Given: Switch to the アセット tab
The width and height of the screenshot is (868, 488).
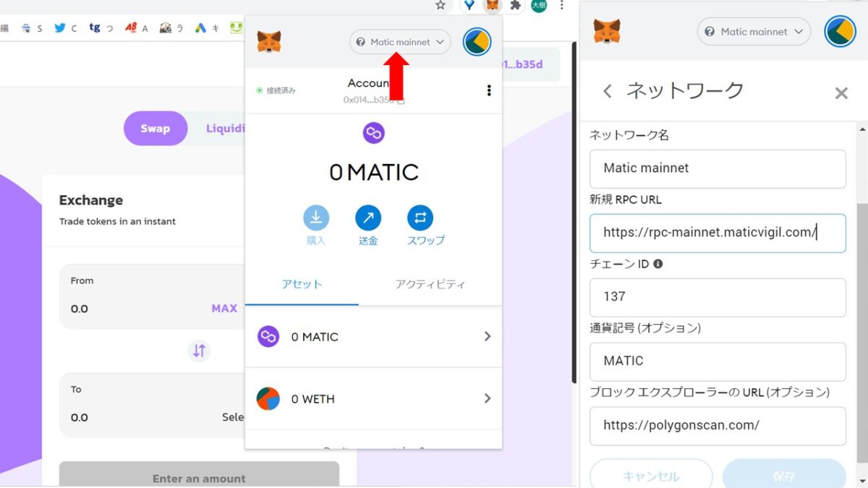Looking at the screenshot, I should click(x=302, y=284).
